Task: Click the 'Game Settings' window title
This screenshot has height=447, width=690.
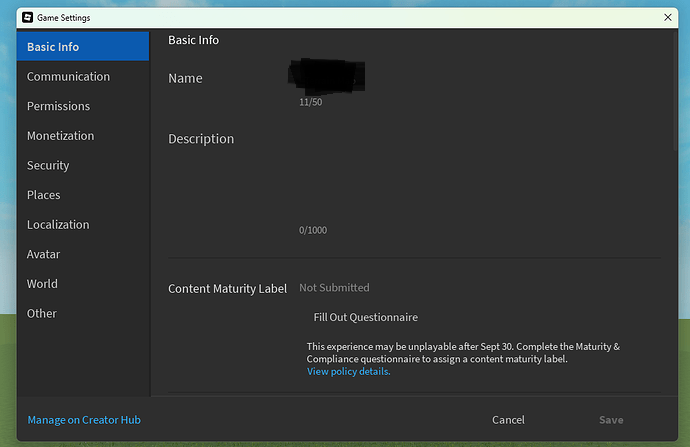Action: point(64,18)
